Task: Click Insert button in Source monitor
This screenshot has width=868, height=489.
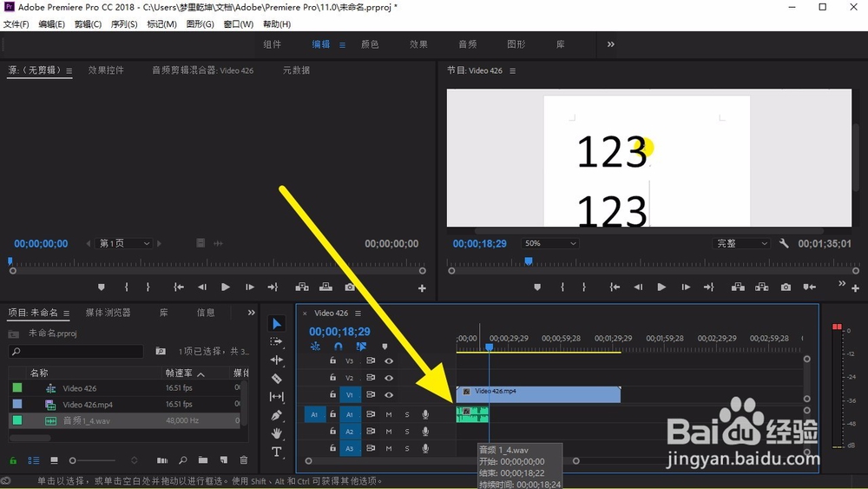Action: pos(302,287)
